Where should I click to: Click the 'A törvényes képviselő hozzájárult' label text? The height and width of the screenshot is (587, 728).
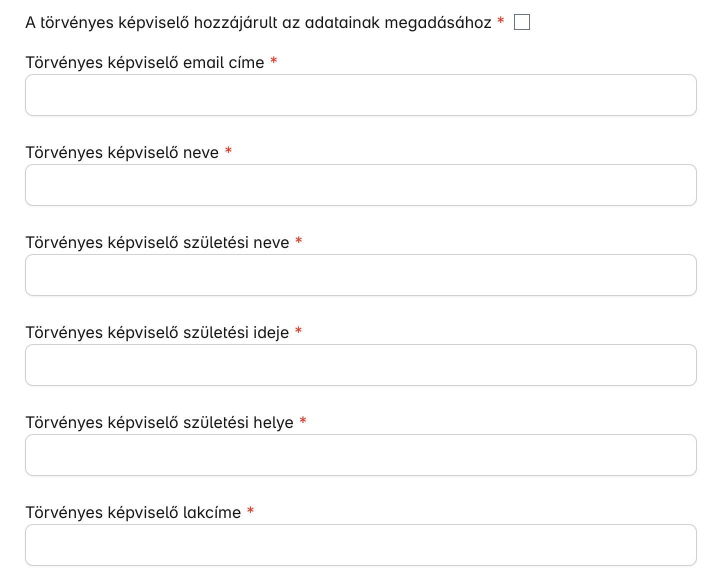(258, 23)
